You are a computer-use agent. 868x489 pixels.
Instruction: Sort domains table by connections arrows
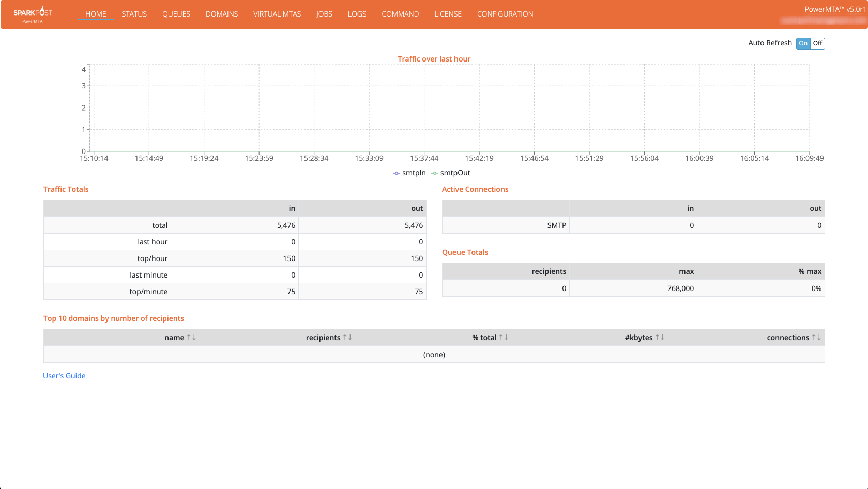pyautogui.click(x=816, y=338)
